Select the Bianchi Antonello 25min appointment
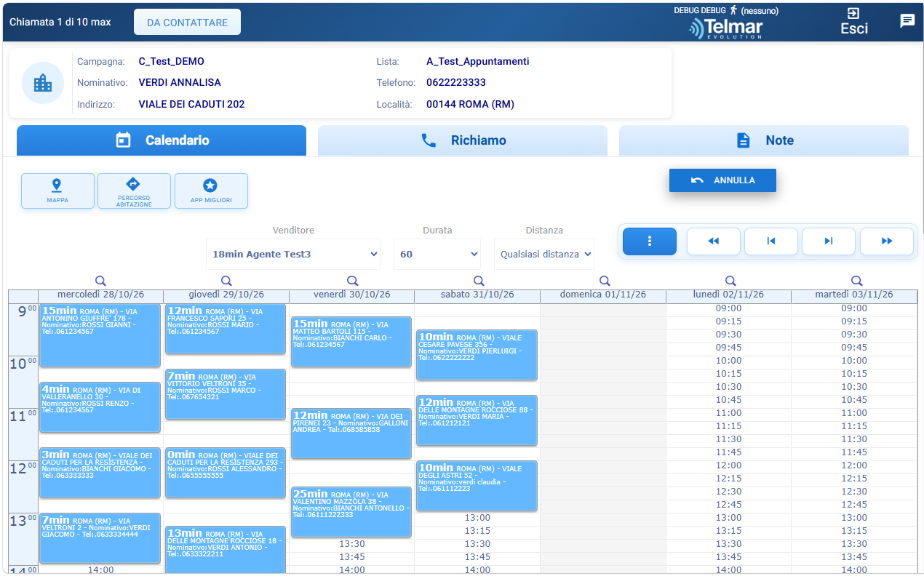924x576 pixels. pyautogui.click(x=351, y=512)
